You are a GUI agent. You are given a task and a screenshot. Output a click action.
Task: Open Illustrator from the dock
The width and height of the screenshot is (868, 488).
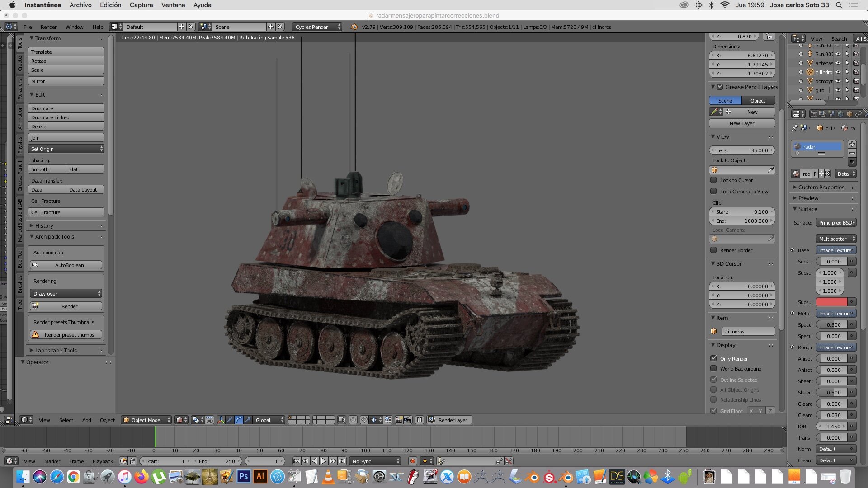[x=260, y=476]
